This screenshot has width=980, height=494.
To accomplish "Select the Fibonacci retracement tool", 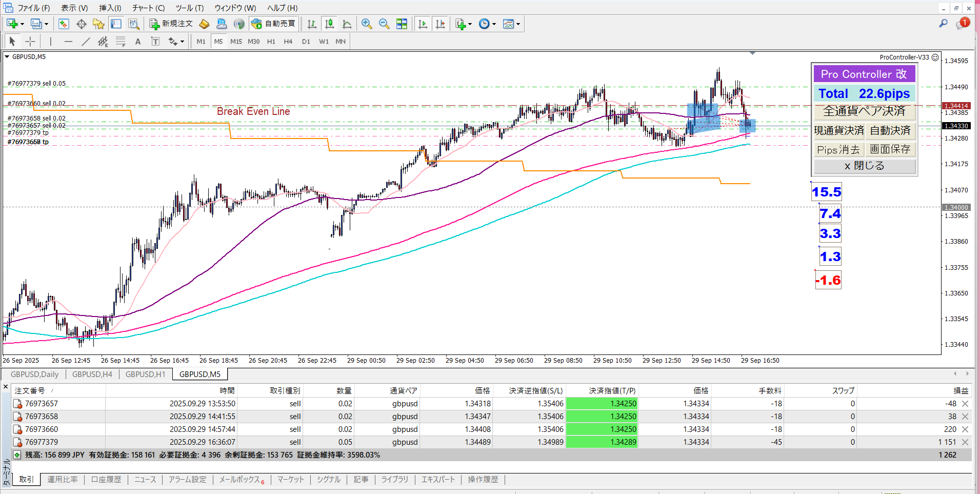I will point(120,42).
